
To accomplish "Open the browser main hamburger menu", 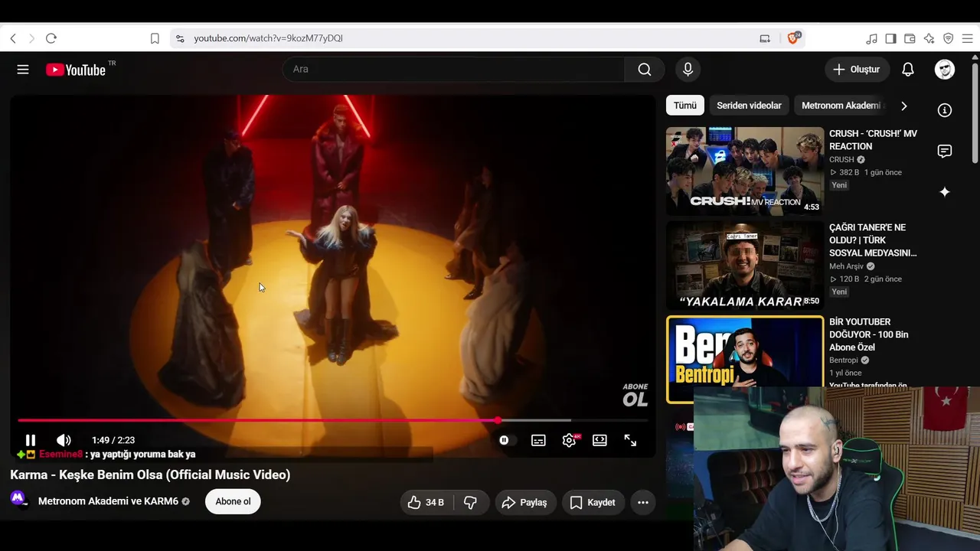I will [x=967, y=38].
